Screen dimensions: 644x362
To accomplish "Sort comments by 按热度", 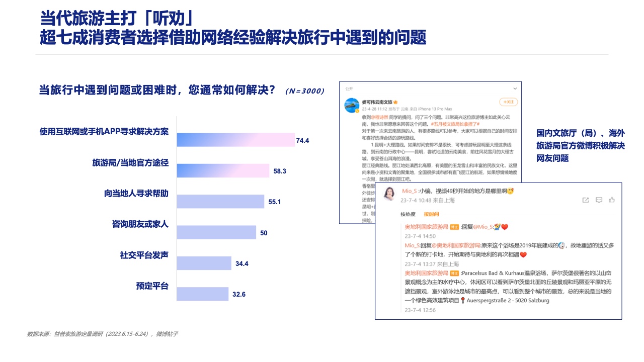I will pyautogui.click(x=408, y=214).
